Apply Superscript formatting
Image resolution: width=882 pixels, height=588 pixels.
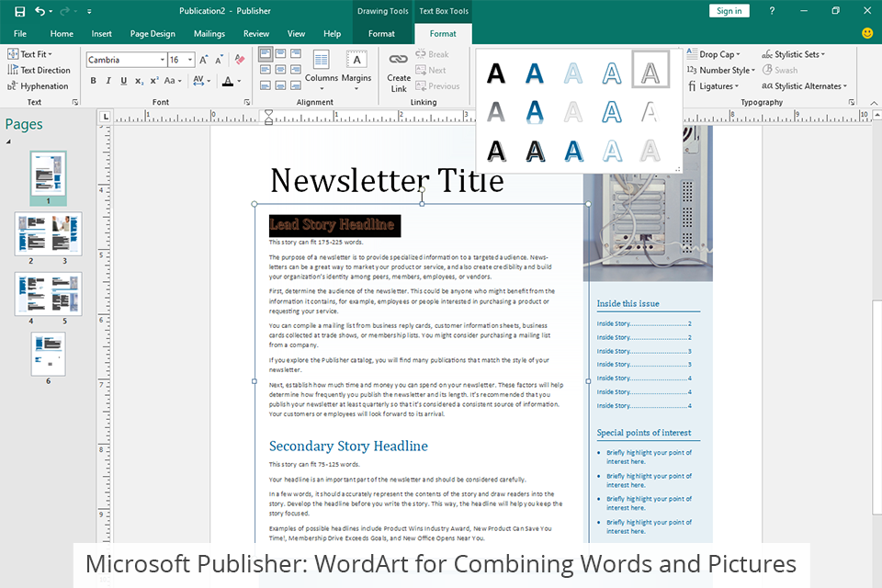(x=153, y=81)
